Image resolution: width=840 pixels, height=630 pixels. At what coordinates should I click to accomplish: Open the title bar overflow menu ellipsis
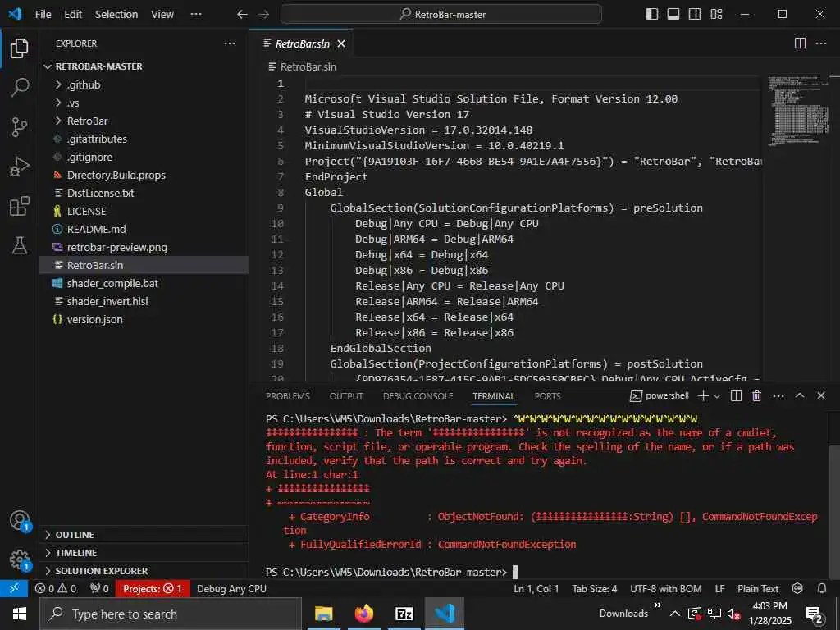pyautogui.click(x=196, y=14)
